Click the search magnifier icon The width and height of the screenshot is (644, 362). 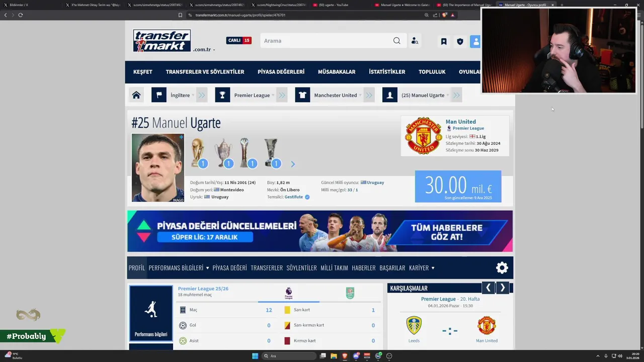[x=397, y=41]
